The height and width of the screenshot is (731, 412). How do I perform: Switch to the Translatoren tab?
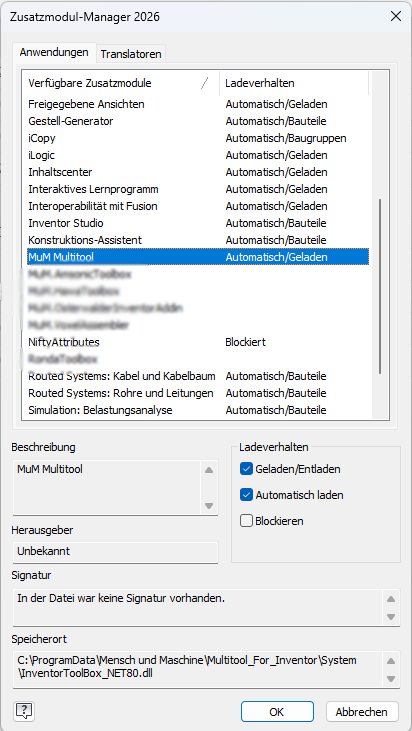coord(131,54)
